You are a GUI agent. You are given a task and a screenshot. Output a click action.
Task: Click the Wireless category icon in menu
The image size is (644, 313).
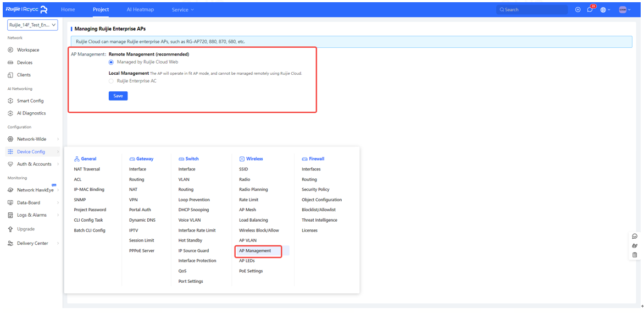click(x=242, y=159)
